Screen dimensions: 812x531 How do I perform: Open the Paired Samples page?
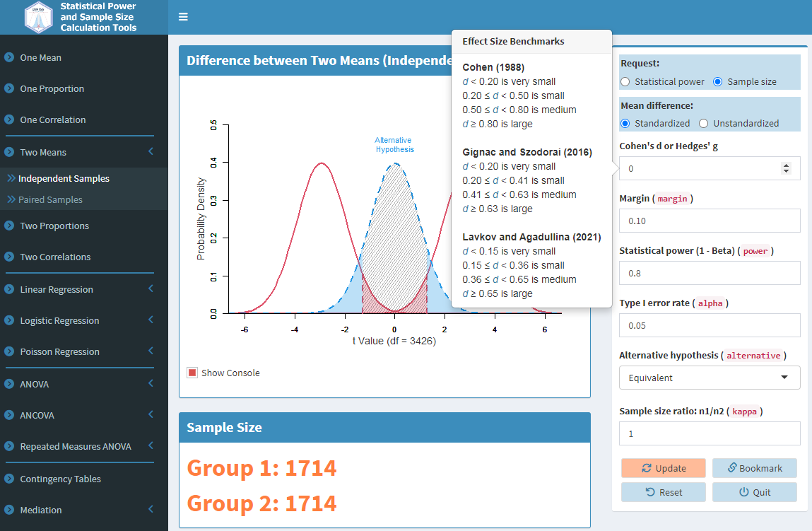(50, 200)
